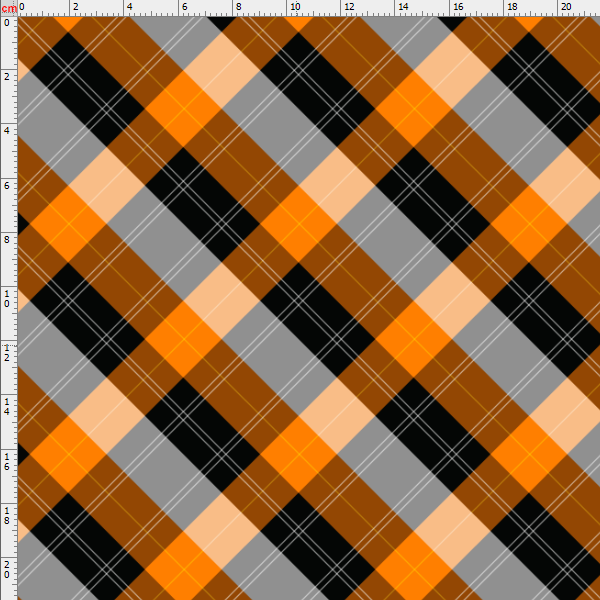Click the 18 mark on the horizontal ruler
Image resolution: width=600 pixels, height=600 pixels.
coord(512,7)
